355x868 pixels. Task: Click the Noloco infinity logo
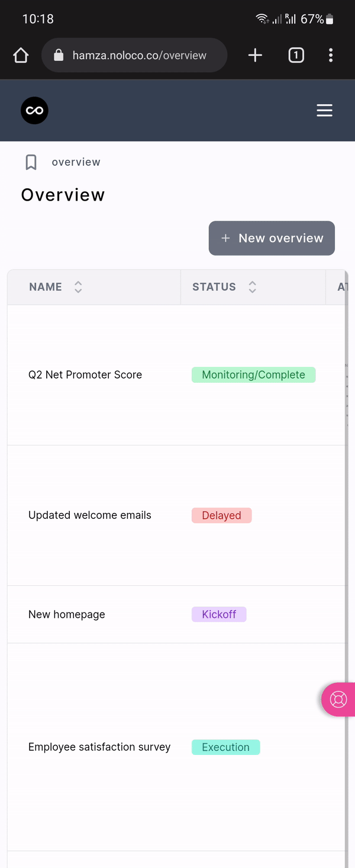(x=34, y=111)
